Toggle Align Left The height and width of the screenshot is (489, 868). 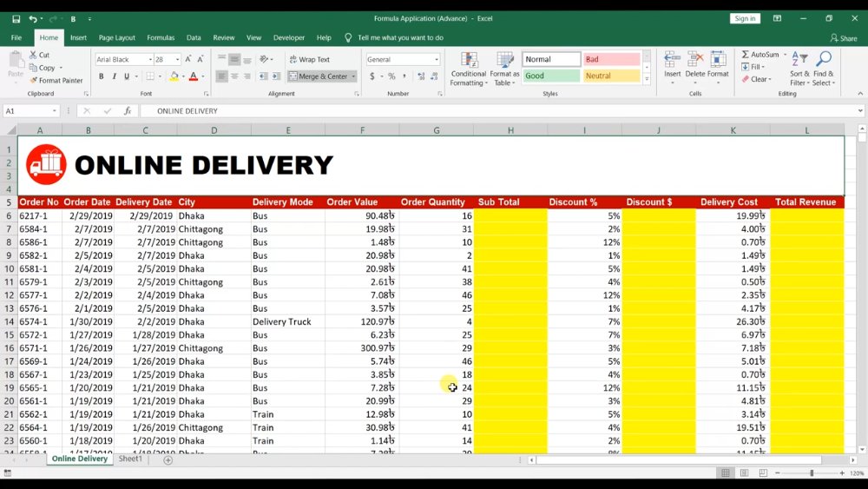click(221, 76)
